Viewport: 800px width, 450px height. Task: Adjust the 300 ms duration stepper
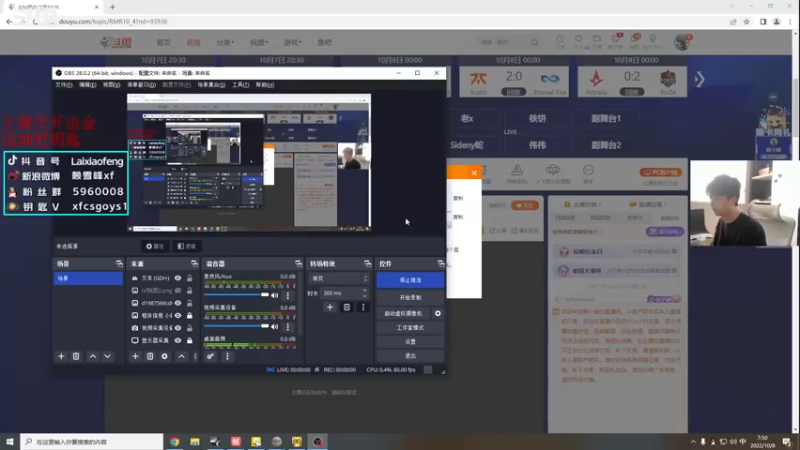pos(364,293)
